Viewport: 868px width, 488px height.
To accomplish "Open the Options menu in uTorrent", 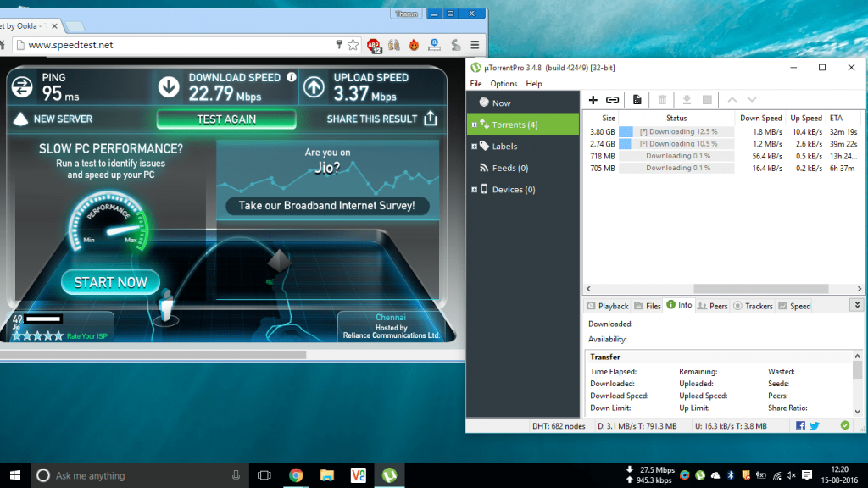I will pyautogui.click(x=504, y=84).
